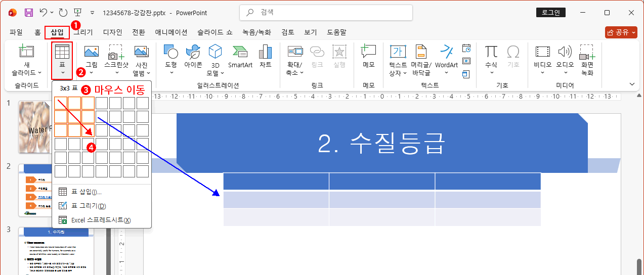Click the insert object icon

466,74
